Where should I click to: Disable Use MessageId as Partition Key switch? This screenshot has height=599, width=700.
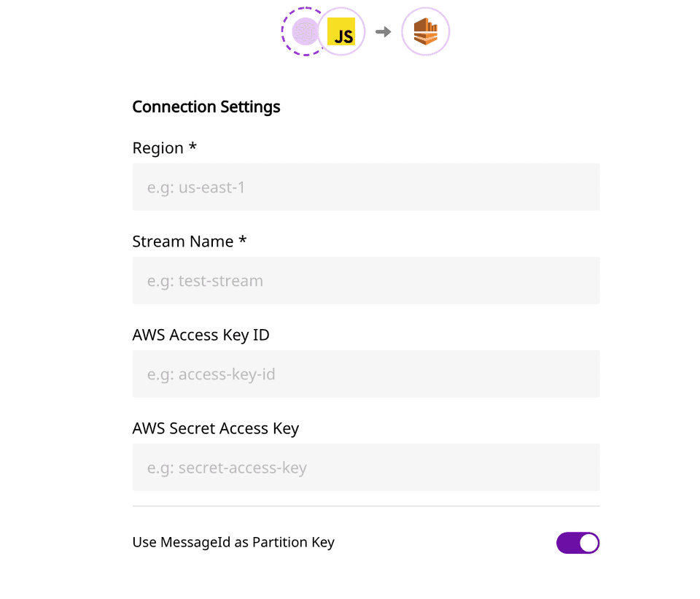[577, 543]
